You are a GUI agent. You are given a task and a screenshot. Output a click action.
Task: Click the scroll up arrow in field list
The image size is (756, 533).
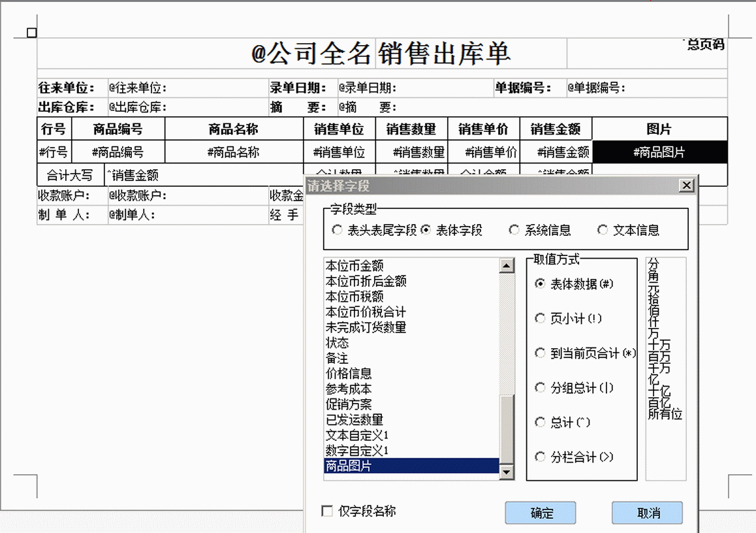(x=507, y=266)
